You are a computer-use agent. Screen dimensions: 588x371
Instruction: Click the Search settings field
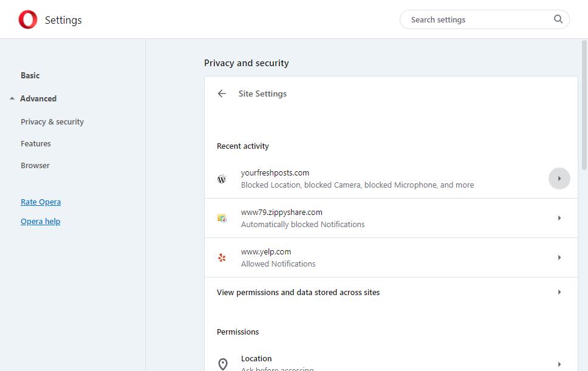pos(477,19)
